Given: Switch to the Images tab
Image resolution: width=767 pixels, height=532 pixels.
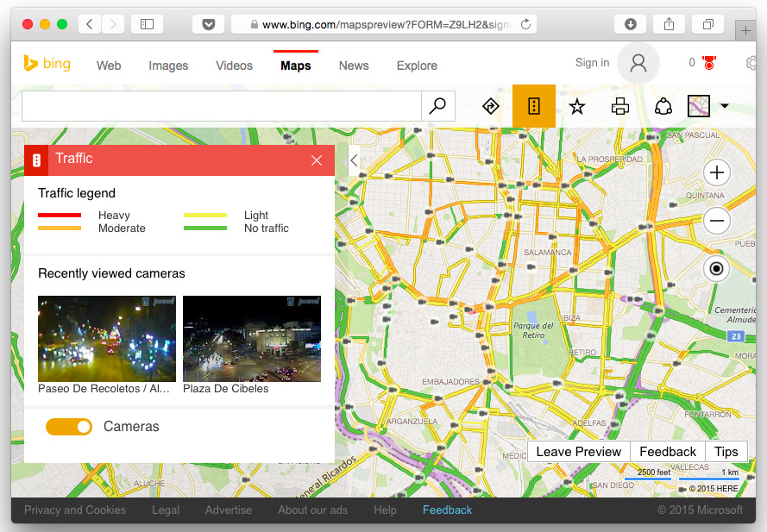Looking at the screenshot, I should tap(168, 66).
